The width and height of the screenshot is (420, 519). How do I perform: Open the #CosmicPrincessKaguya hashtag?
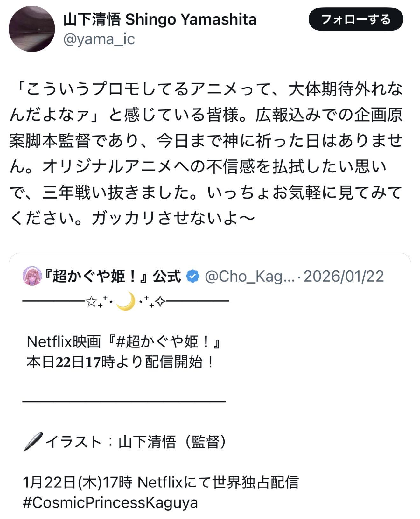[x=110, y=502]
